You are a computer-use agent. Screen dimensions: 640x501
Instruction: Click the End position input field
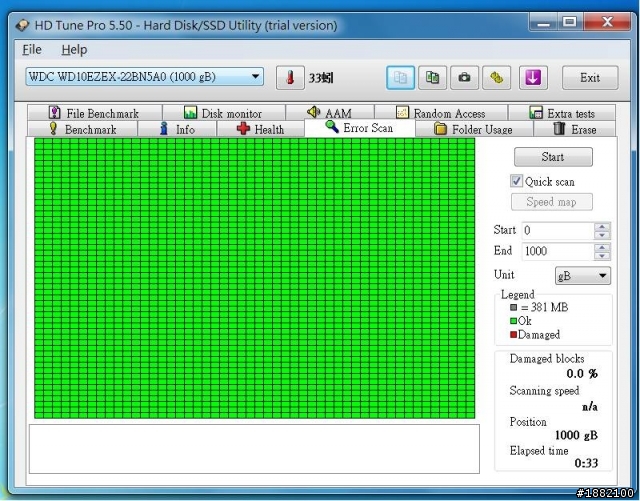click(558, 251)
